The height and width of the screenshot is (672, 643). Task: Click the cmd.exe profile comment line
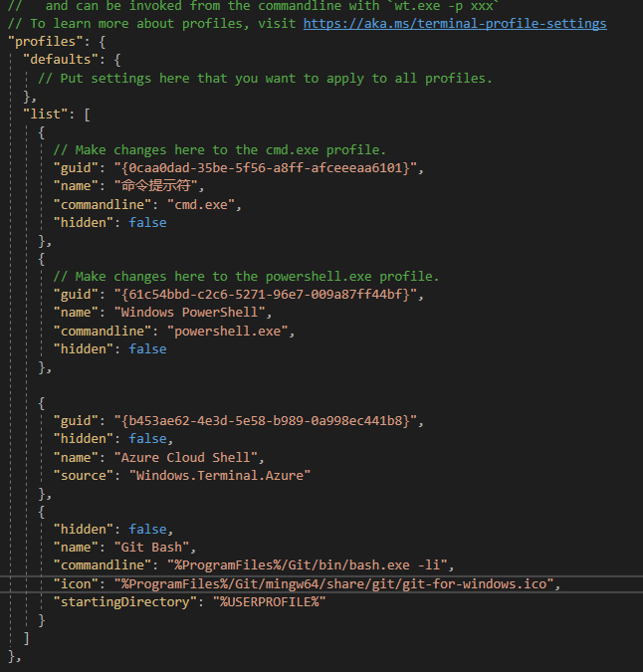coord(219,150)
